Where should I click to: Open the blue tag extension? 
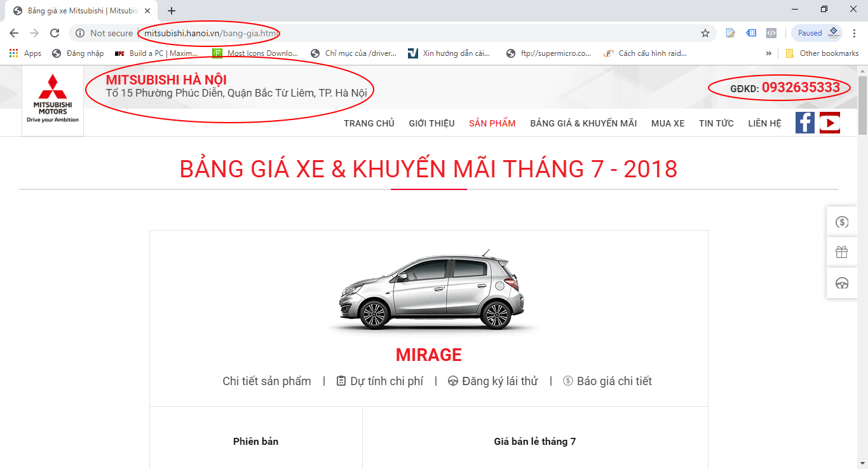[x=751, y=33]
